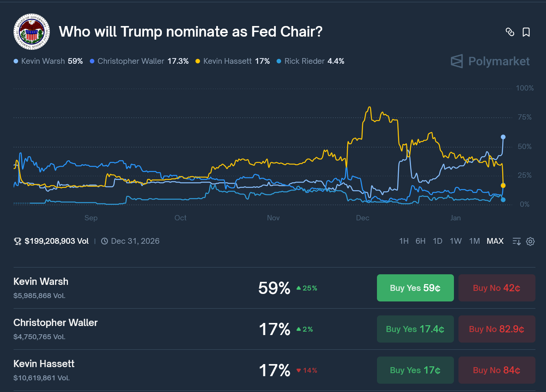Click the Federal Reserve seal avatar

coord(32,32)
